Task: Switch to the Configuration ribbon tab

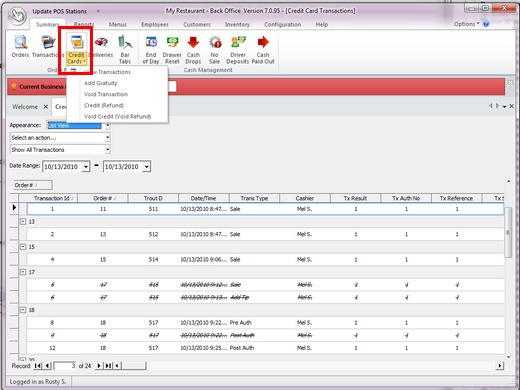Action: (282, 24)
